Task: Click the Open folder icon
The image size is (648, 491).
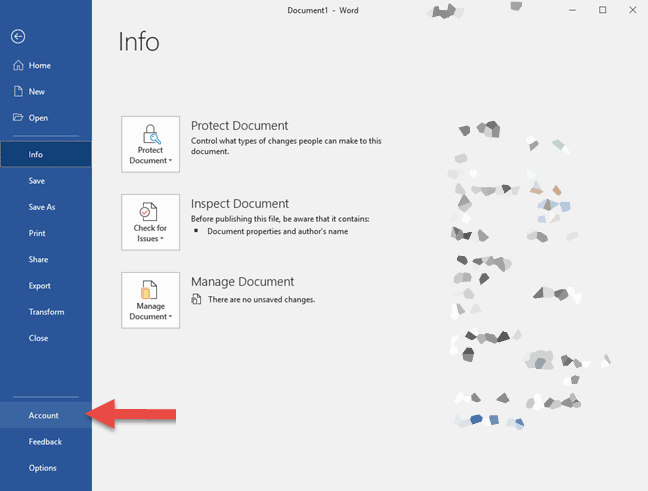Action: [18, 117]
